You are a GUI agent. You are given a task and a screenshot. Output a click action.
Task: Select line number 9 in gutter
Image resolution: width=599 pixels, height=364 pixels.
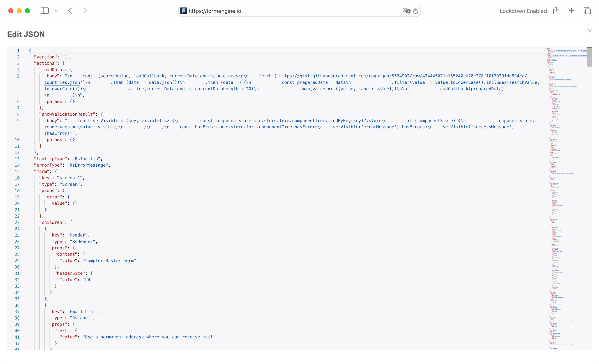(18, 121)
